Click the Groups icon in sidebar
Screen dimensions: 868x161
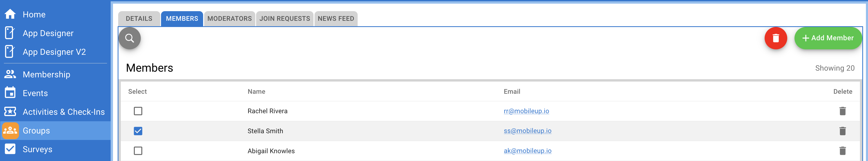(10, 131)
